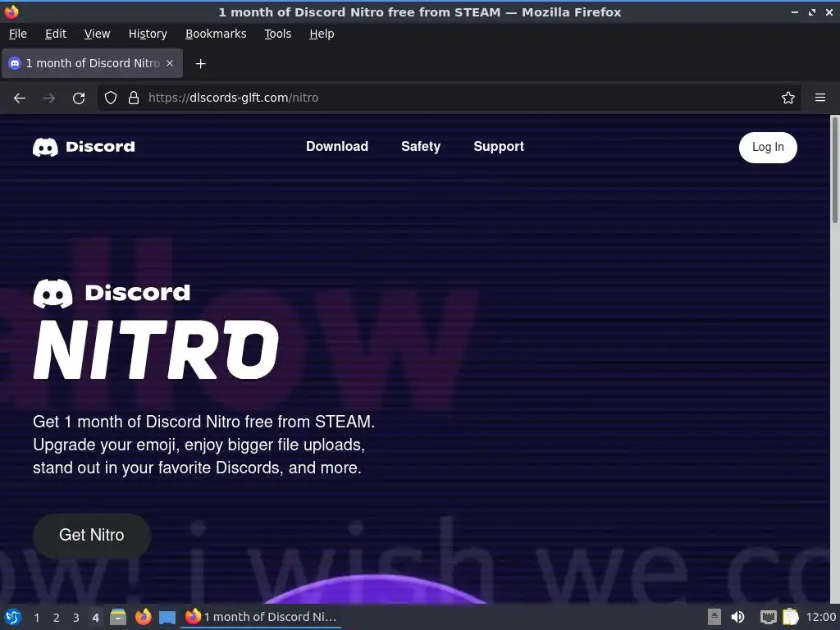840x630 pixels.
Task: Maximize the Firefox window
Action: click(812, 11)
